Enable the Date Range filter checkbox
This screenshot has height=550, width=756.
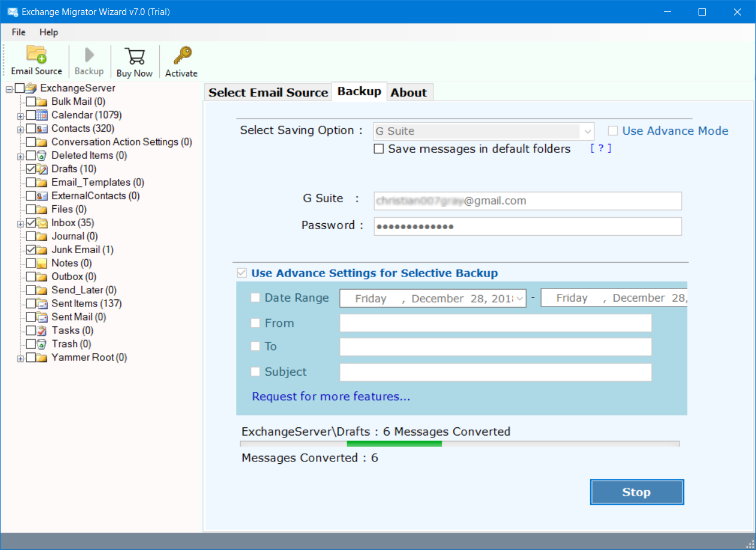(x=256, y=297)
